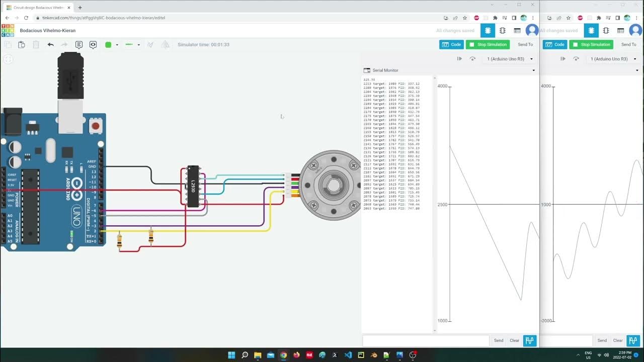The height and width of the screenshot is (362, 644).
Task: Close the Circuit design browser tab
Action: 69,8
